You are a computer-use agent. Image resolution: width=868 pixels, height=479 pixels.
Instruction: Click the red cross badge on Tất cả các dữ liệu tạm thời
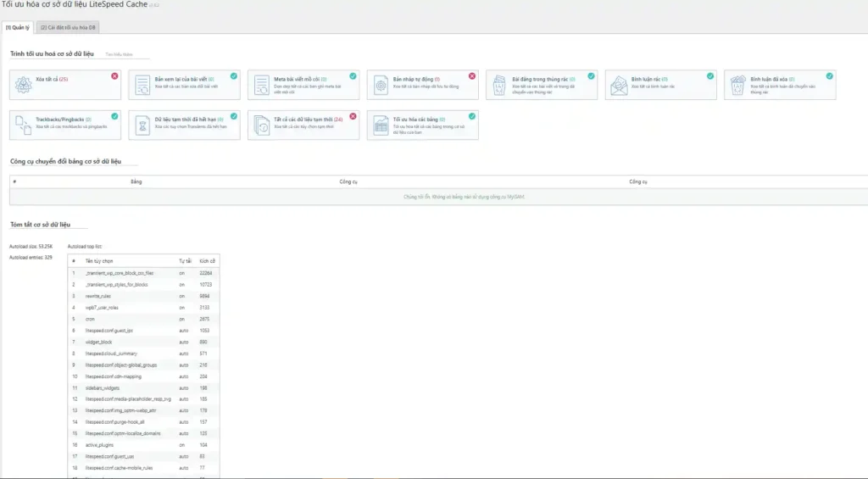coord(353,116)
